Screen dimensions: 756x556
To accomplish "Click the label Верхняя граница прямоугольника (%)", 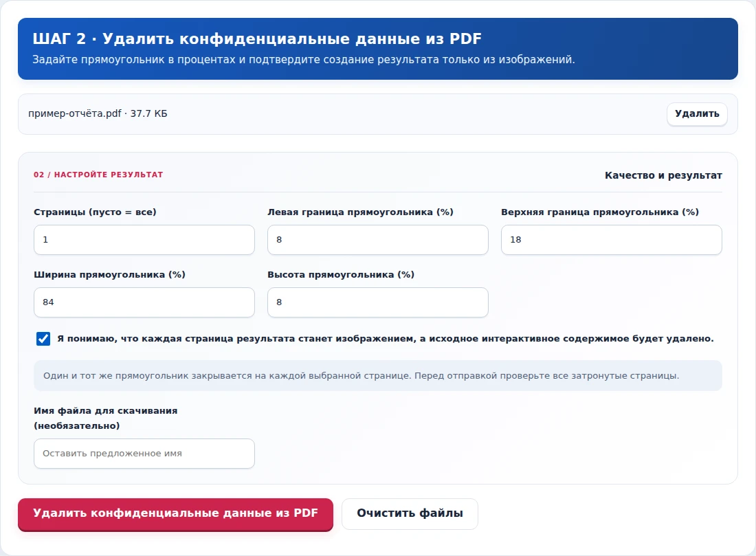I will click(600, 212).
